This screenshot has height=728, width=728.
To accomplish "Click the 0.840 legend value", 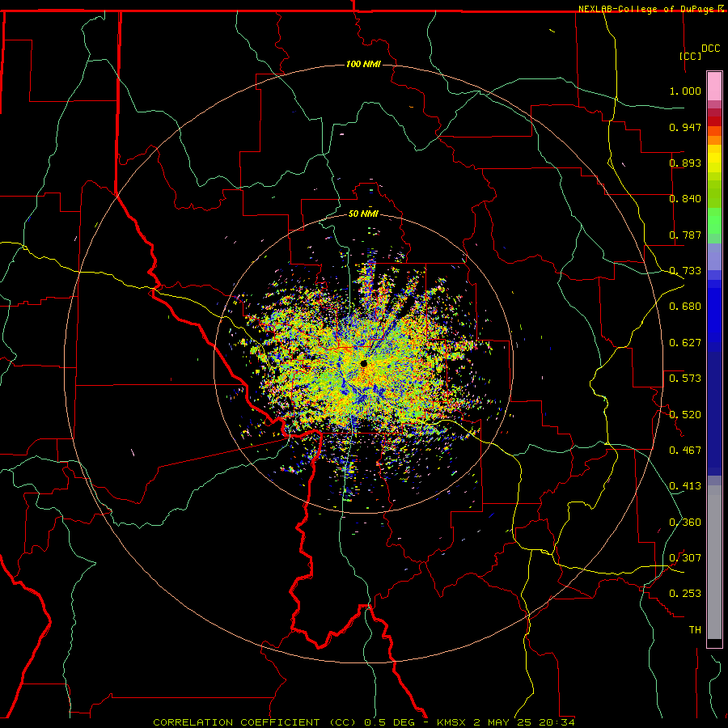I will point(685,199).
